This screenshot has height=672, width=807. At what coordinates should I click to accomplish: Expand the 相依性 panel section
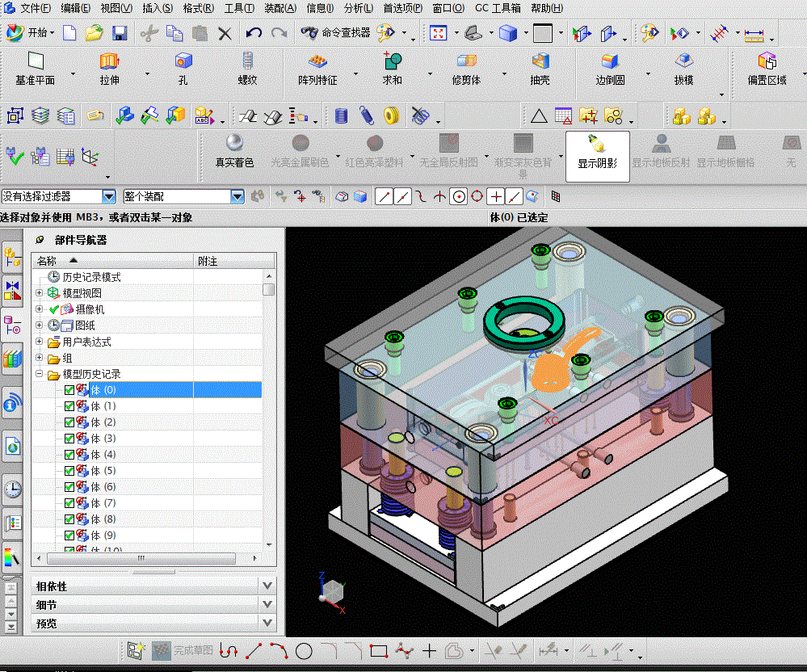[153, 586]
